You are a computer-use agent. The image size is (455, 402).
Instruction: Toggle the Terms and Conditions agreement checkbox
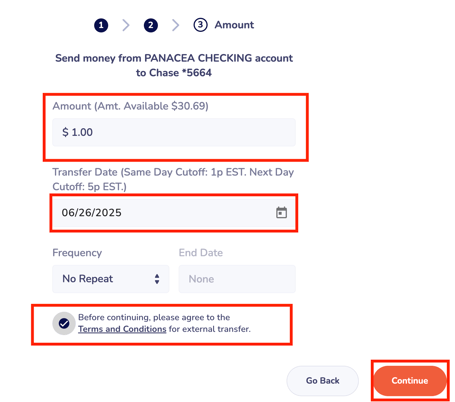[x=64, y=323]
